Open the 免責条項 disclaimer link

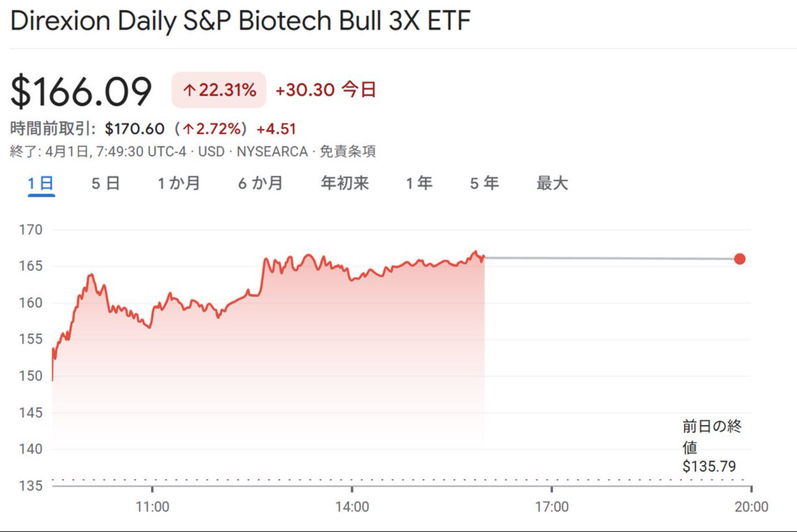click(x=348, y=152)
